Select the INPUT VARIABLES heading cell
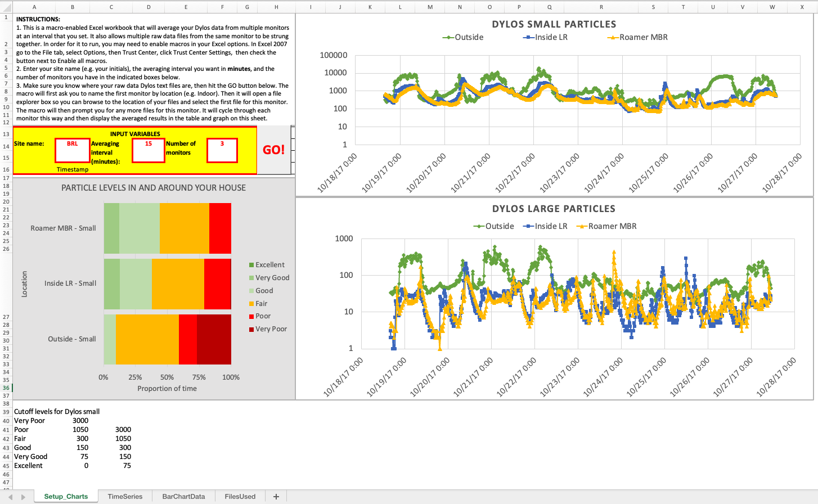The height and width of the screenshot is (504, 818). [x=135, y=134]
